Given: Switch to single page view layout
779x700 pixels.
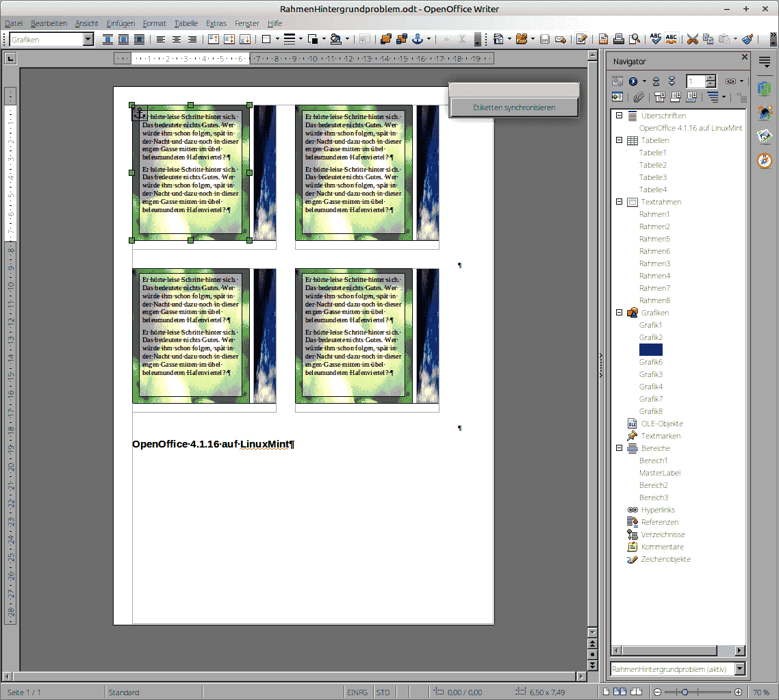Looking at the screenshot, I should point(606,692).
